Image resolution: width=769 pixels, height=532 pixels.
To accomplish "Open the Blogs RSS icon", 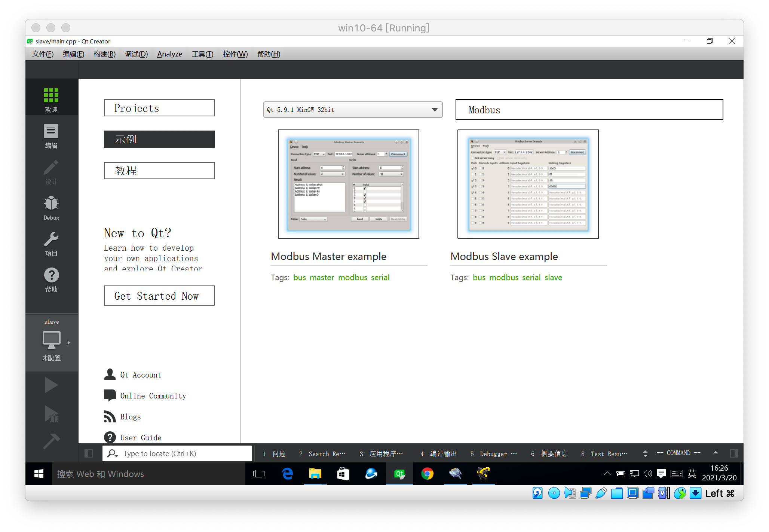I will (110, 416).
